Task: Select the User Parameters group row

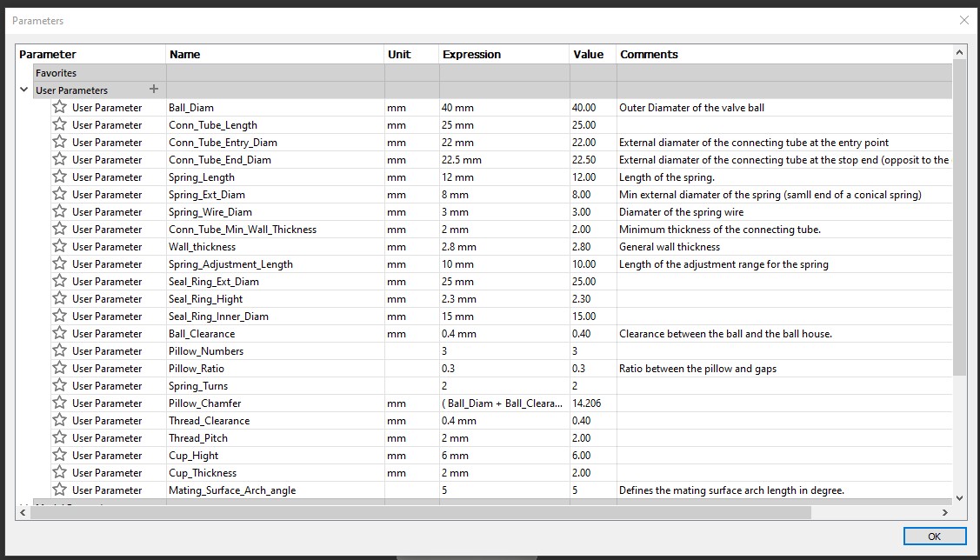Action: [492, 90]
